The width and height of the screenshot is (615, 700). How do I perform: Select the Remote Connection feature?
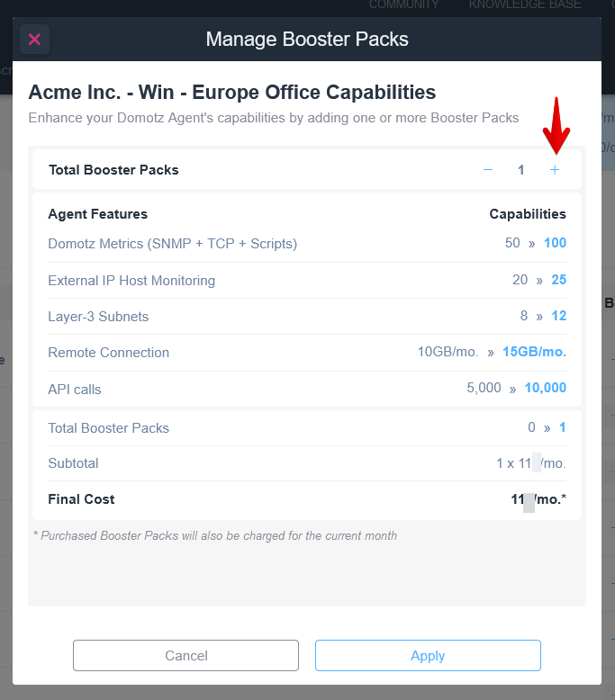pyautogui.click(x=109, y=353)
